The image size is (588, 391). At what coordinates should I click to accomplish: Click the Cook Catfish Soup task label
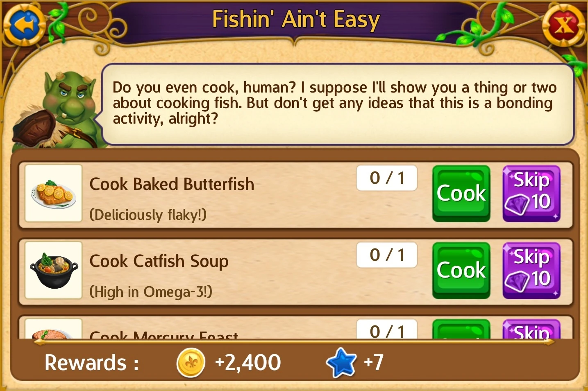pyautogui.click(x=159, y=261)
